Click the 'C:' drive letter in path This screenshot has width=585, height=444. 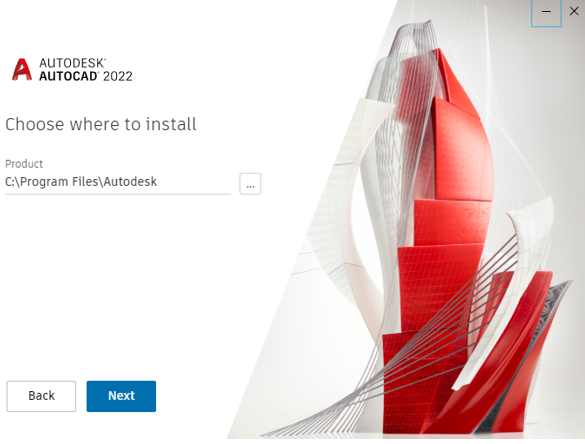point(10,182)
